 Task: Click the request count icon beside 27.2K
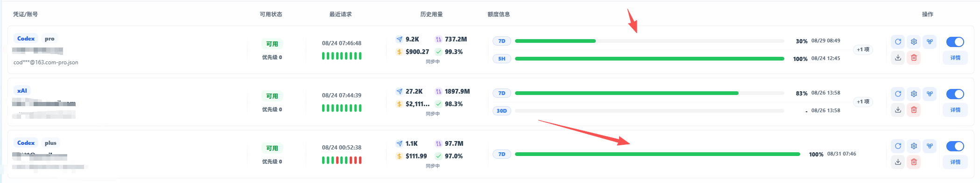[399, 91]
